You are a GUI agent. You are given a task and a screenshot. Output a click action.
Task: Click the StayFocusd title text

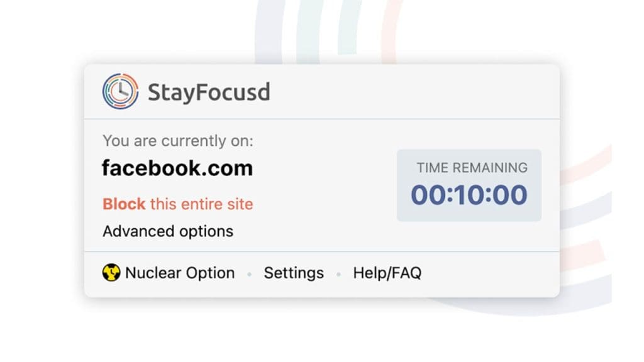click(x=209, y=92)
